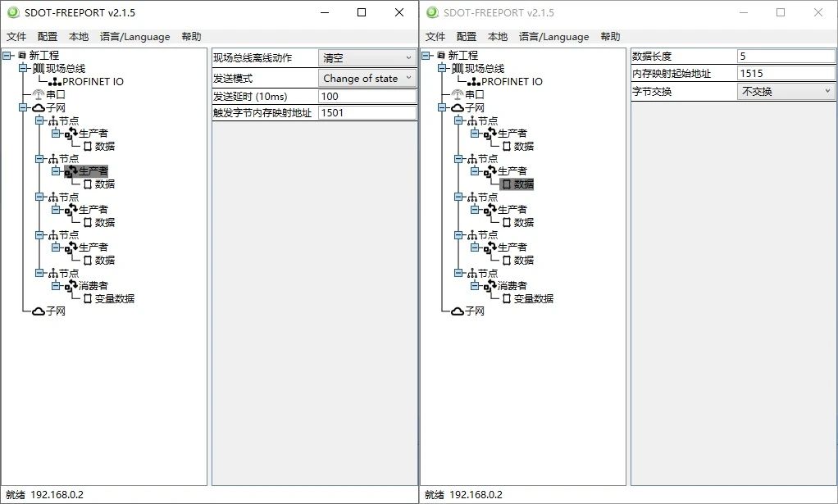Click the PROFINET IO network icon in the right window
838x504 pixels.
coord(474,82)
